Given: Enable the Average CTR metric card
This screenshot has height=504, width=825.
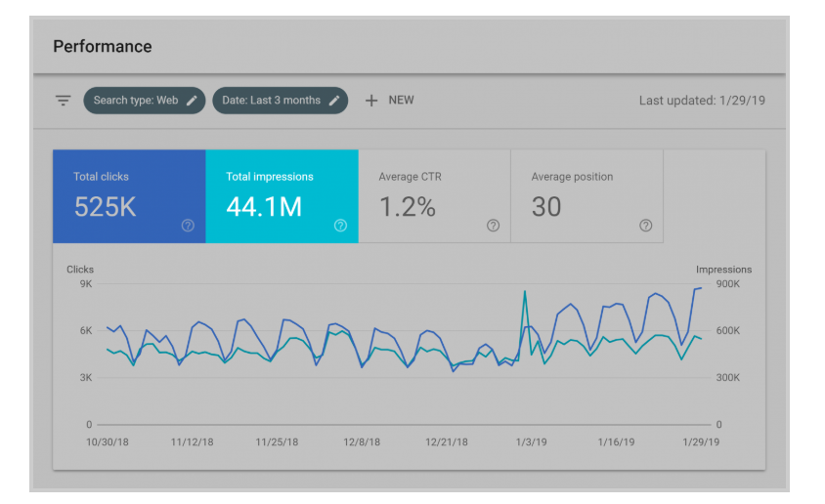Looking at the screenshot, I should coord(435,196).
